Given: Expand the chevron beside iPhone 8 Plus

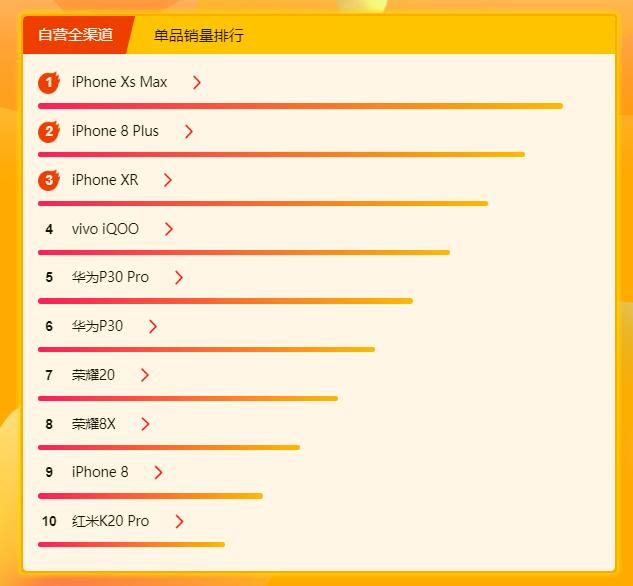Looking at the screenshot, I should [x=189, y=132].
